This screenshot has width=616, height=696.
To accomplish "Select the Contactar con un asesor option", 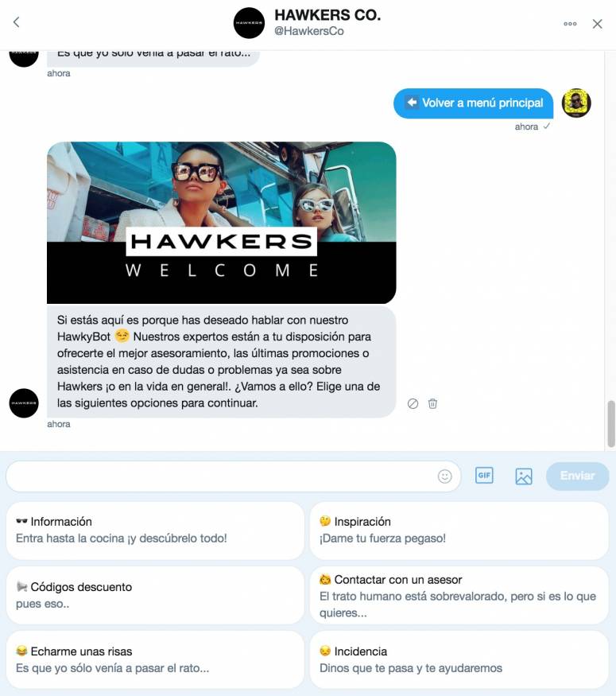I will [459, 595].
